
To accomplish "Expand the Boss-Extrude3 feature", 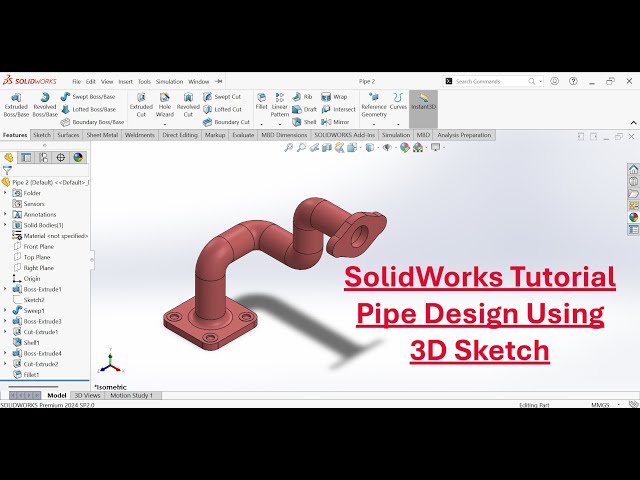I will pos(5,321).
